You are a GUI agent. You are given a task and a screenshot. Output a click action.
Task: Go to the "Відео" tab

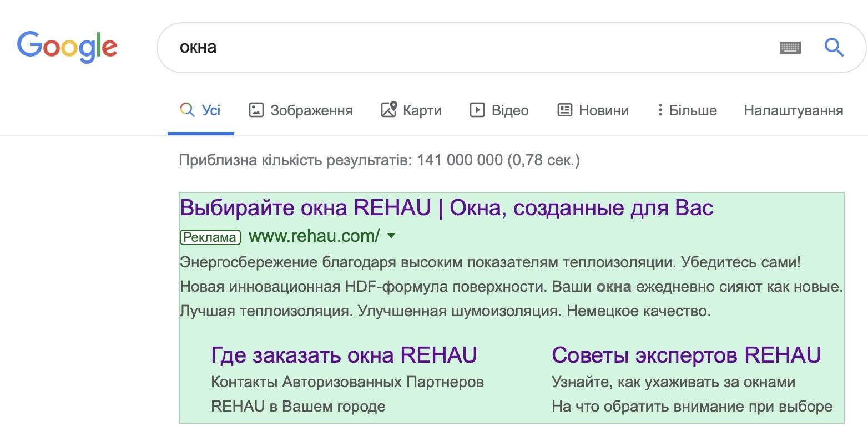pyautogui.click(x=499, y=110)
